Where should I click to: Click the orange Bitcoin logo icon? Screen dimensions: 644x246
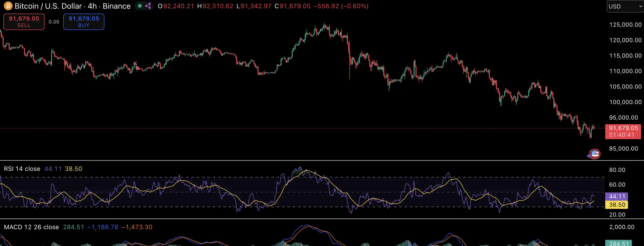pos(8,6)
